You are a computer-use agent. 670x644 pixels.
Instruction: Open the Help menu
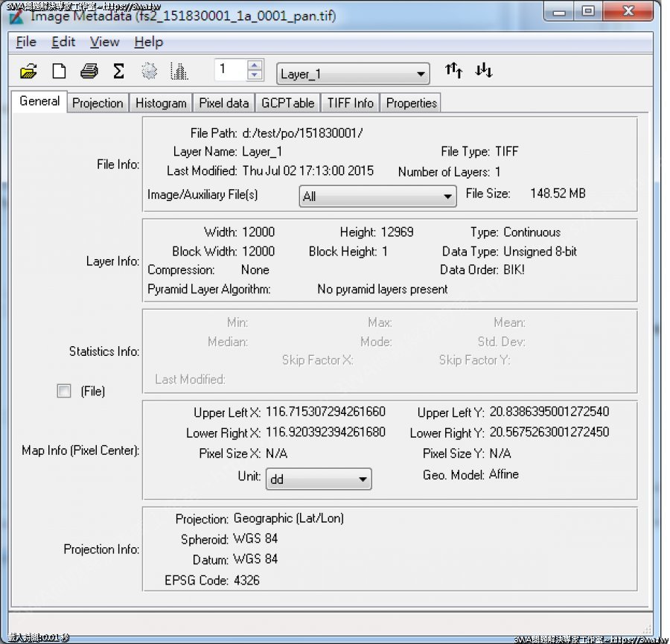(149, 42)
